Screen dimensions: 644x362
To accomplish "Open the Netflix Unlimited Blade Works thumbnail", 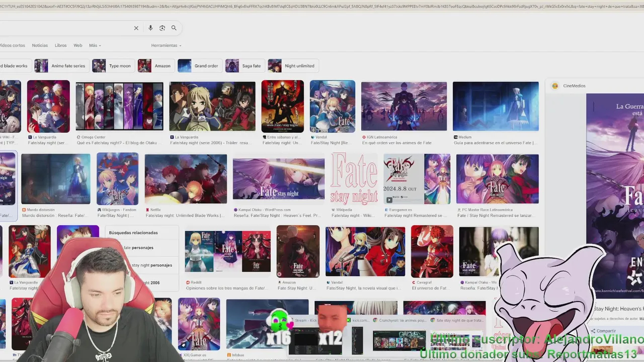I will coord(186,178).
